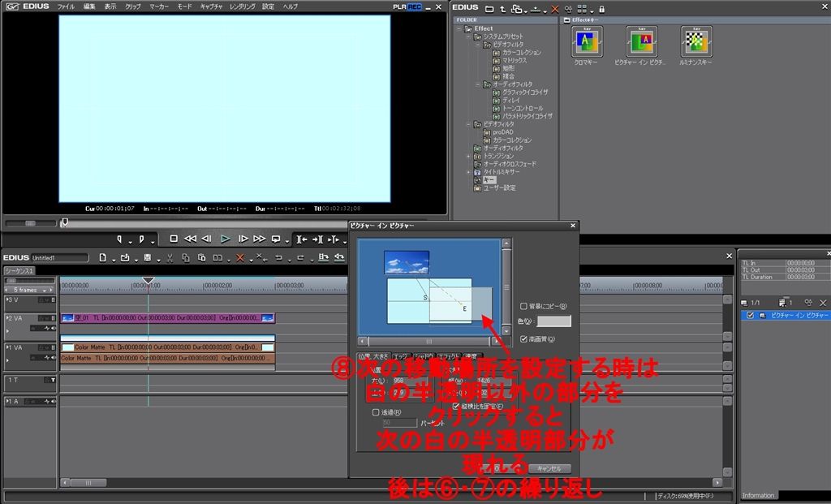Select the クロマキー effect icon
The height and width of the screenshot is (504, 831).
pyautogui.click(x=586, y=41)
